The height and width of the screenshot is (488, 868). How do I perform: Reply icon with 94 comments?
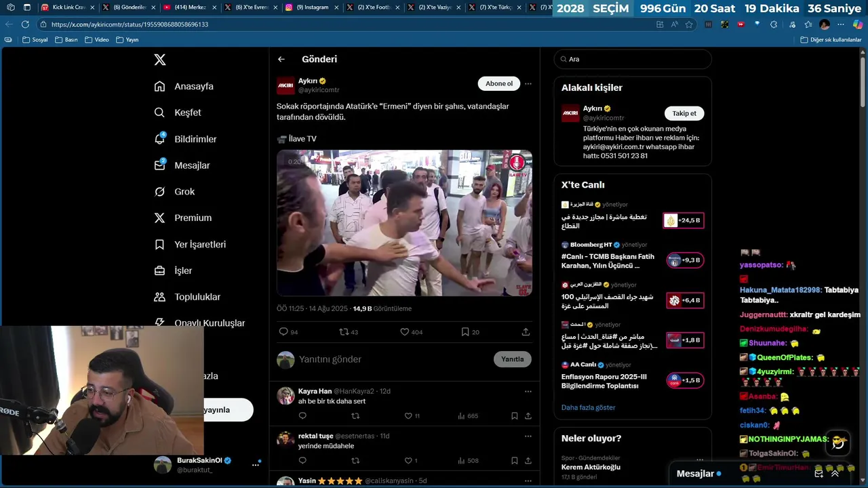284,332
